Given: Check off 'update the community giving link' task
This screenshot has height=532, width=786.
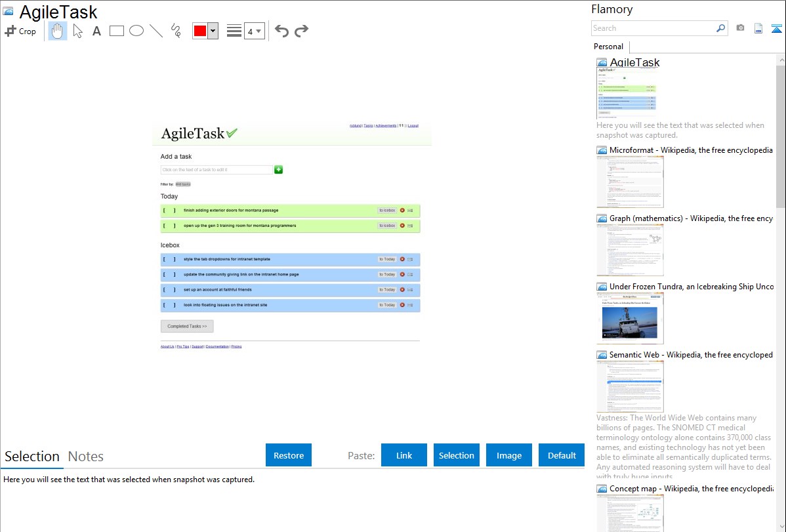Looking at the screenshot, I should click(x=169, y=275).
